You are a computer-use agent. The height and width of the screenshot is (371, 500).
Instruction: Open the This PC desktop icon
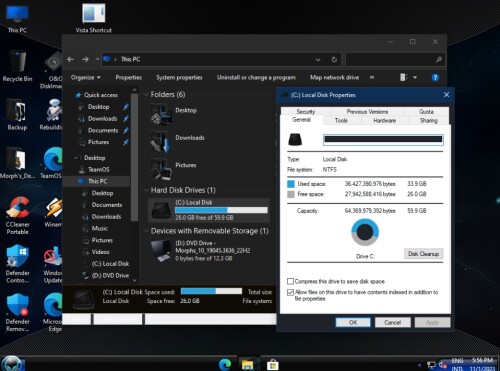click(17, 20)
